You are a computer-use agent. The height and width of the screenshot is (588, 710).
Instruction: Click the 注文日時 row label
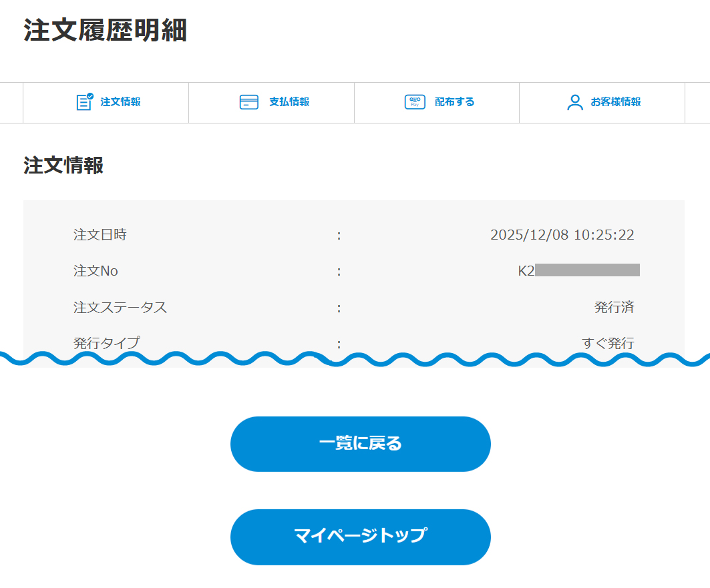(x=100, y=235)
